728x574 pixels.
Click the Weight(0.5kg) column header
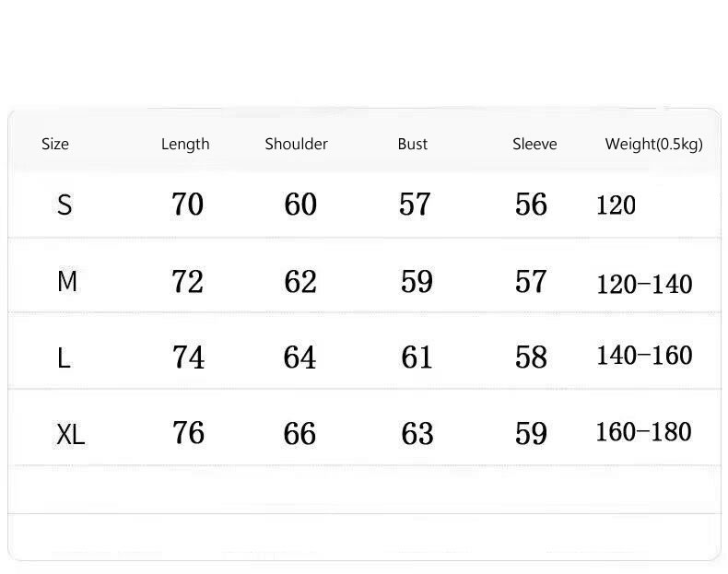(x=653, y=144)
